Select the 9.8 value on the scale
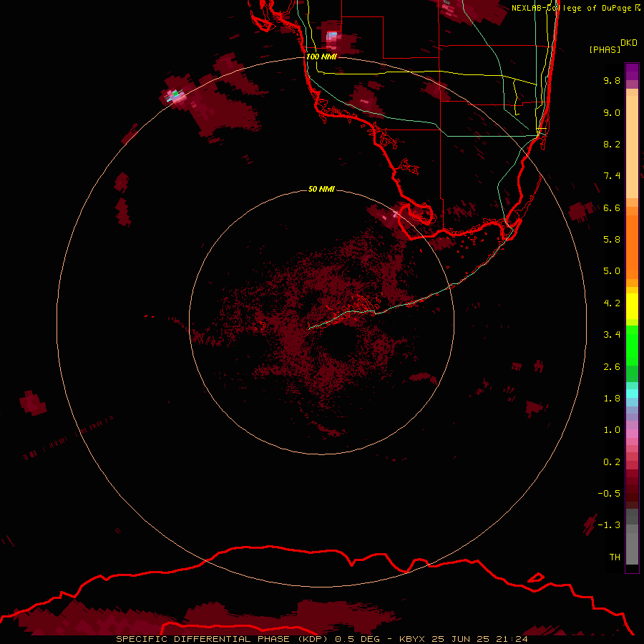 [612, 80]
